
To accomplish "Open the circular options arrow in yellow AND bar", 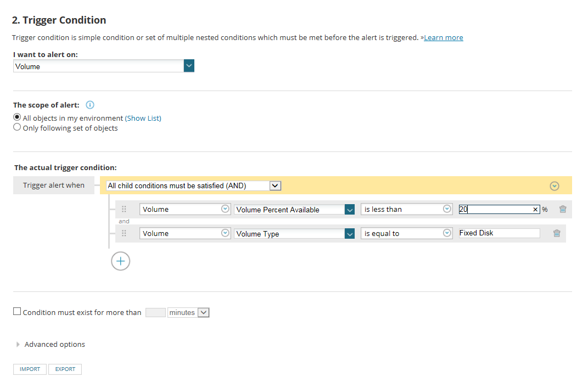I will pyautogui.click(x=555, y=186).
